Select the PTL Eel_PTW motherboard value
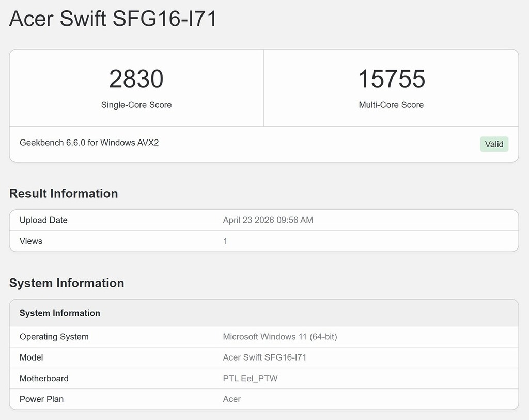This screenshot has height=420, width=529. (x=251, y=379)
